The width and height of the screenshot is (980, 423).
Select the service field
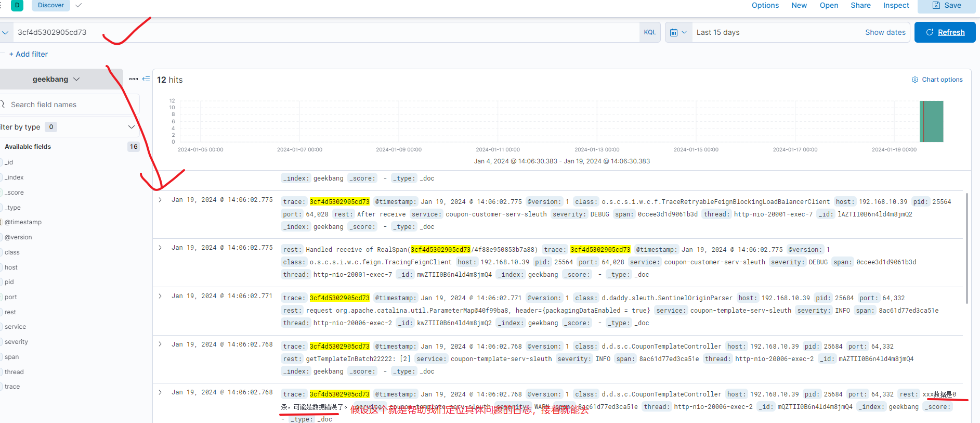(x=15, y=327)
